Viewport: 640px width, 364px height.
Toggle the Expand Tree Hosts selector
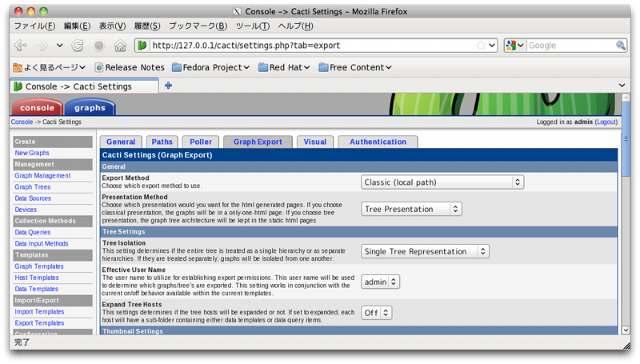point(376,312)
